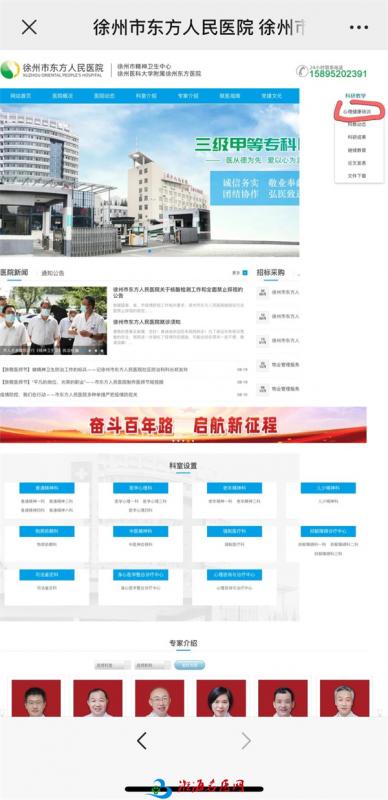Select 文件下载 in the 科研教学 dropdown
Viewport: 388px width, 800px height.
click(357, 176)
